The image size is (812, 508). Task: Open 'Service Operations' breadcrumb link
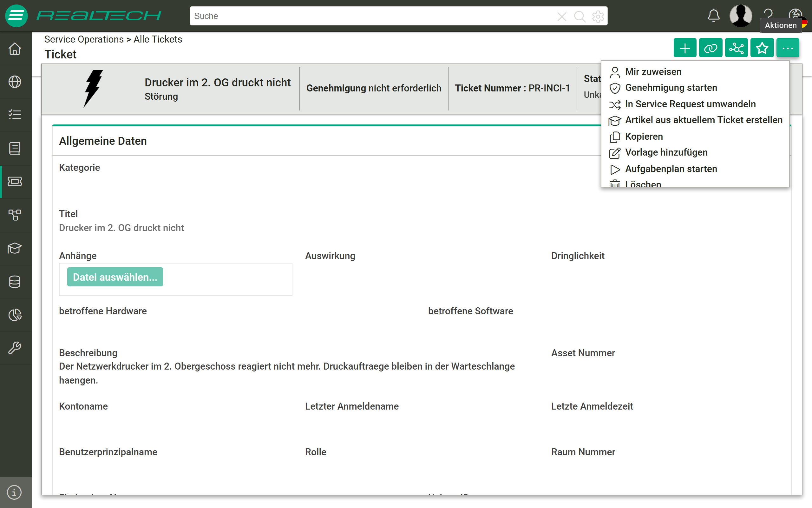tap(84, 39)
